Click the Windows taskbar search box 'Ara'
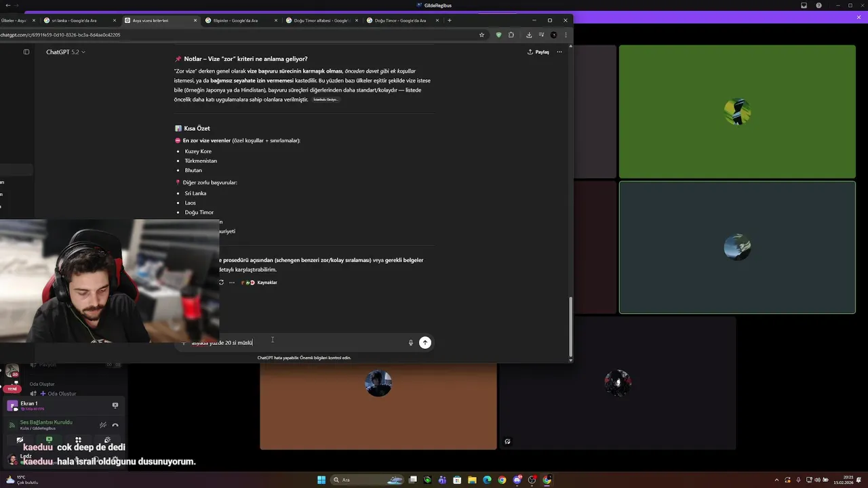This screenshot has width=868, height=488. tap(366, 480)
